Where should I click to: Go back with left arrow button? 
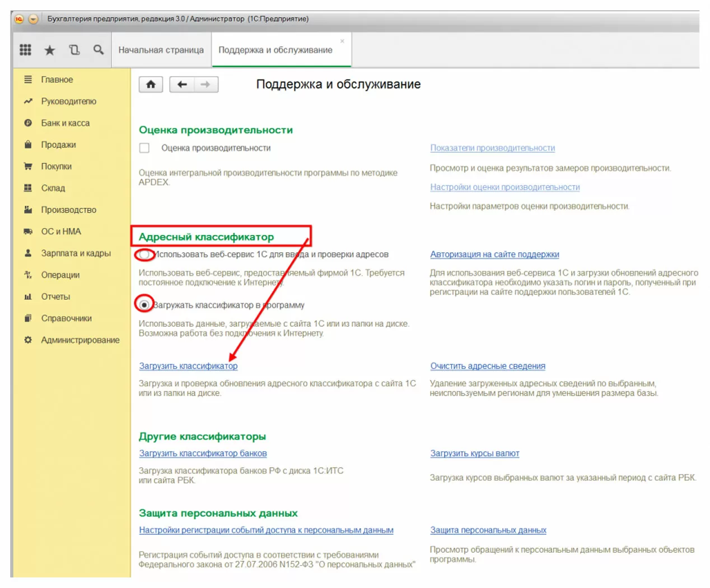[182, 84]
